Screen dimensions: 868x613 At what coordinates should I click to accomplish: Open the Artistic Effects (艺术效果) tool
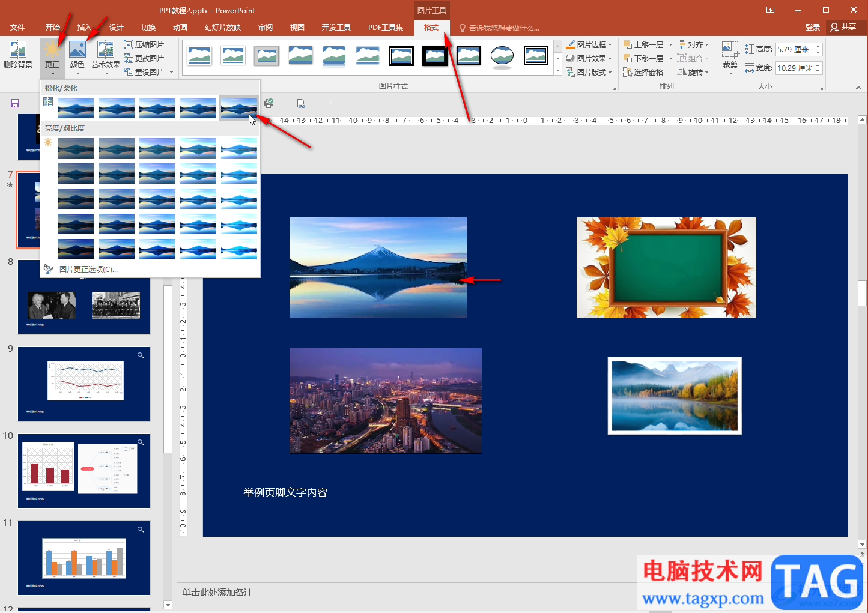(x=106, y=57)
